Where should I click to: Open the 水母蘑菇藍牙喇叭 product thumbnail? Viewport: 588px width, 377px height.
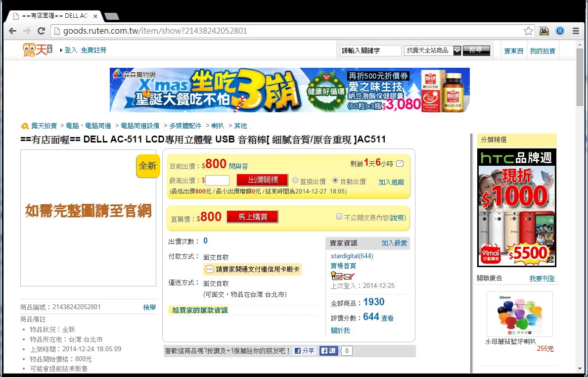point(519,314)
